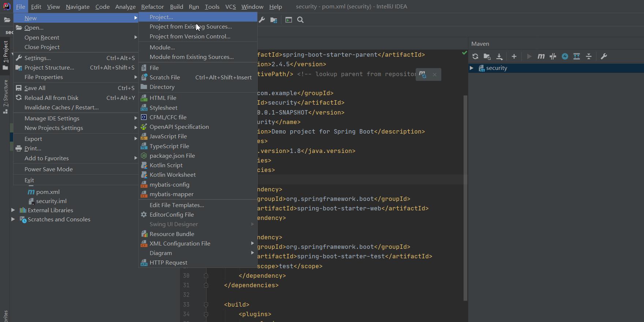The height and width of the screenshot is (322, 644).
Task: Create a new OpenAPI Specification
Action: click(198, 127)
